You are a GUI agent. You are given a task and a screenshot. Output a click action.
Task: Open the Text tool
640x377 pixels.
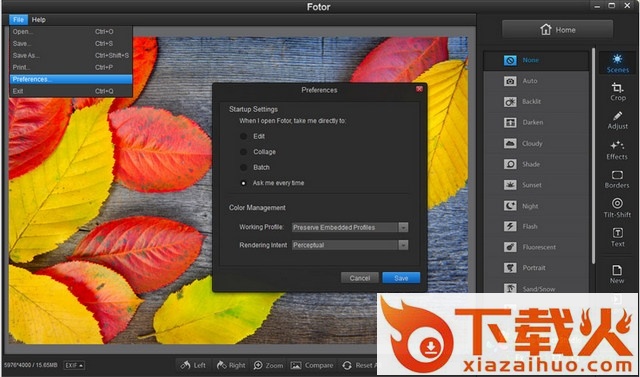point(618,238)
